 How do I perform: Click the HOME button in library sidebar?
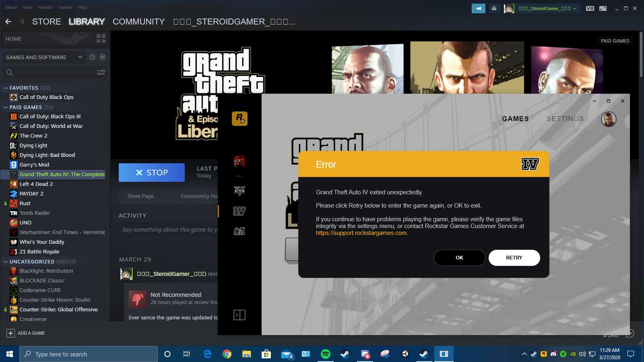47,39
